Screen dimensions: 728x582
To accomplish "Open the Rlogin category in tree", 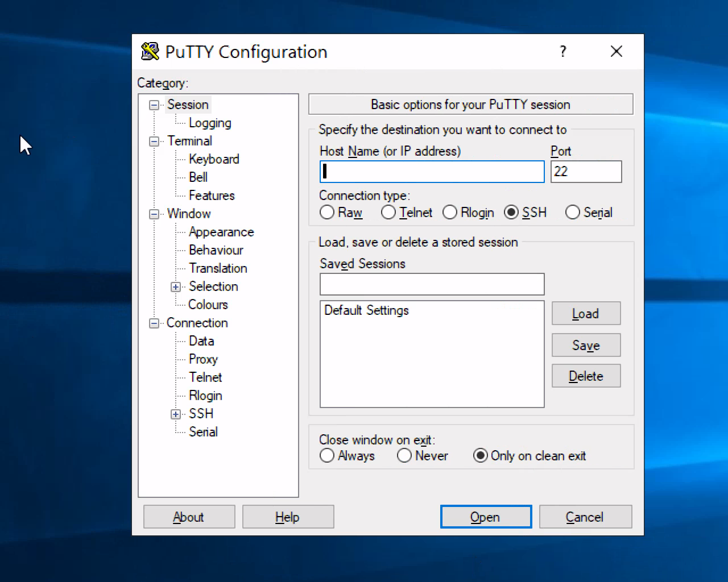I will (x=205, y=396).
